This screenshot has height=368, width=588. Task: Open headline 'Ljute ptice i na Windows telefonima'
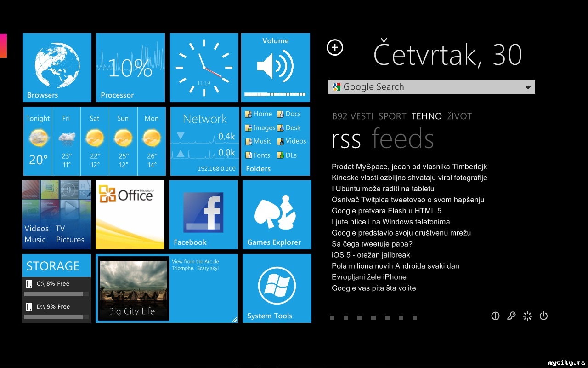[x=390, y=222]
